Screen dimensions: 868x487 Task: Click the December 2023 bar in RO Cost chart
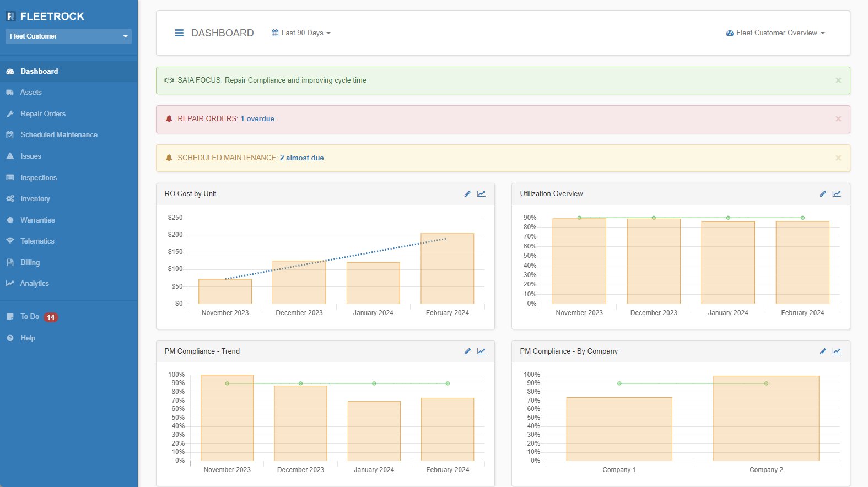click(299, 283)
